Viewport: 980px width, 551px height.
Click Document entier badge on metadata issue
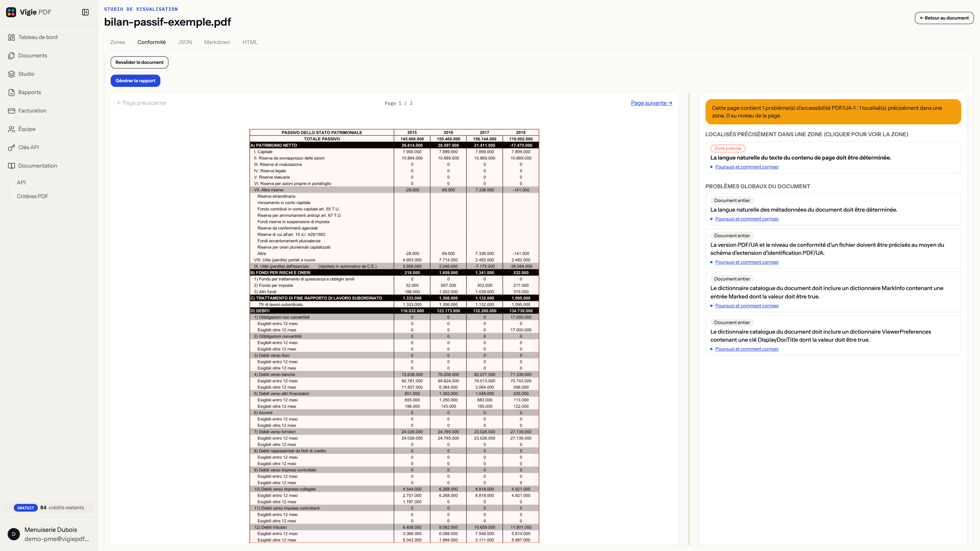coord(732,201)
